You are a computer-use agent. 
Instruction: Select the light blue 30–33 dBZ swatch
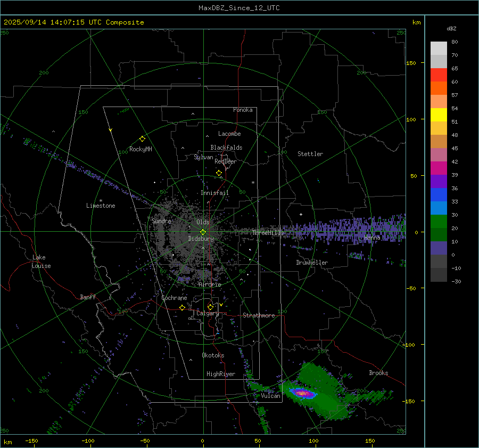(439, 208)
